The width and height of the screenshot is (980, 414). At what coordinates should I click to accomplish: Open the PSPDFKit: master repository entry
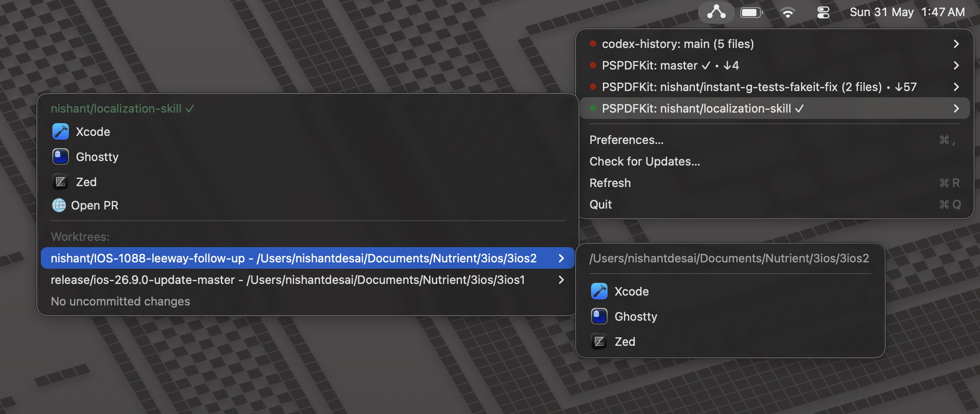[x=775, y=65]
